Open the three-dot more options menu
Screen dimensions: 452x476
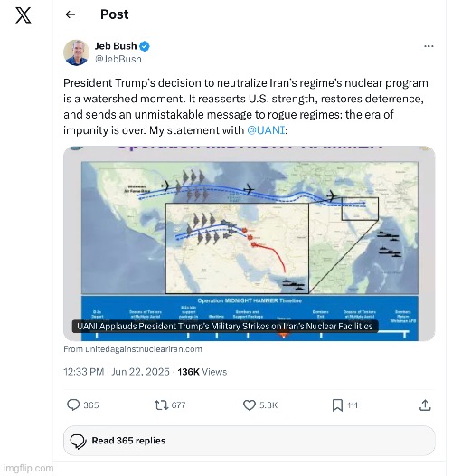(x=428, y=46)
